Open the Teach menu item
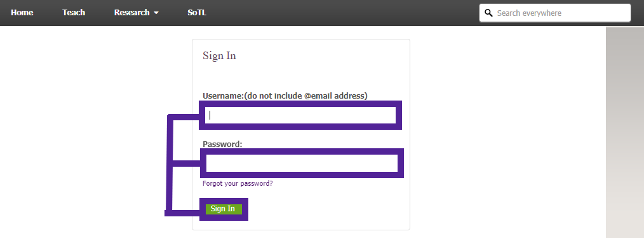Screen dimensions: 644x238 (74, 12)
